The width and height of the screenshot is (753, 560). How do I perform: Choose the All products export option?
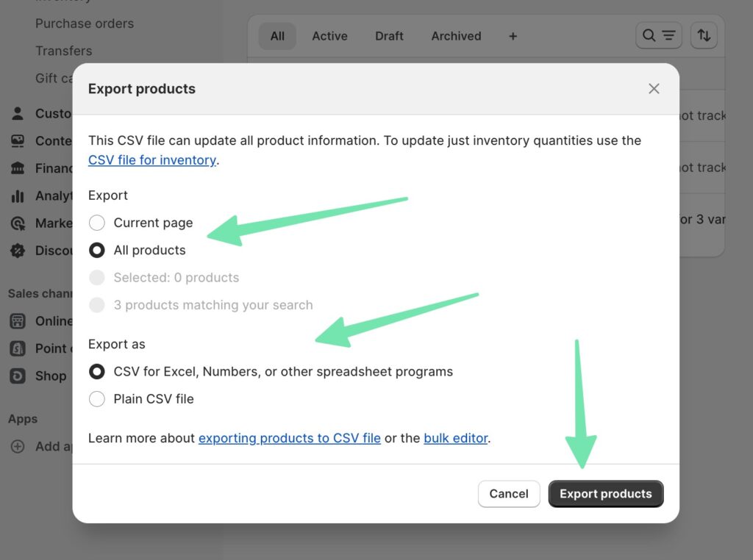(x=97, y=250)
